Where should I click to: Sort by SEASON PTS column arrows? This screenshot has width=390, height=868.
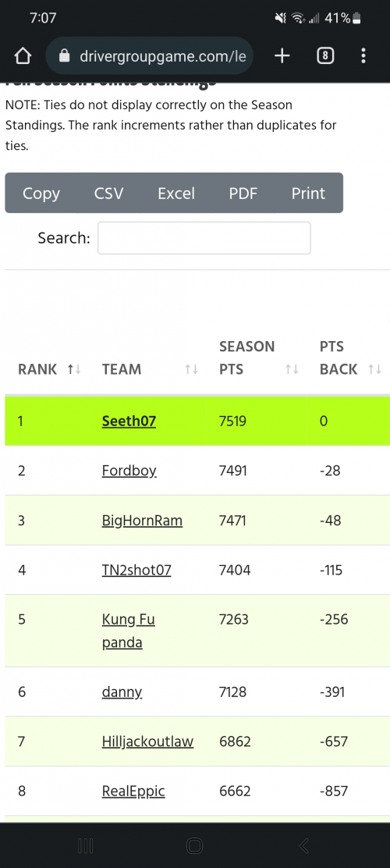click(x=292, y=369)
